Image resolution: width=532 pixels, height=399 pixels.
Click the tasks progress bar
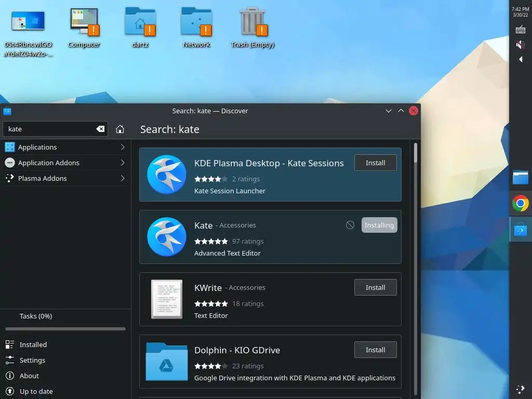pyautogui.click(x=65, y=328)
